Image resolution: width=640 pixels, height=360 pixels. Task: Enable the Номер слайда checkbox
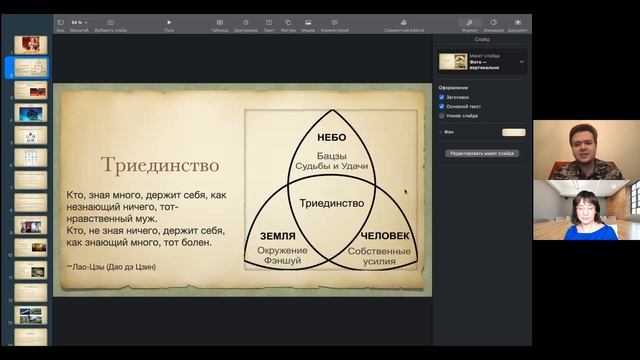[x=442, y=116]
